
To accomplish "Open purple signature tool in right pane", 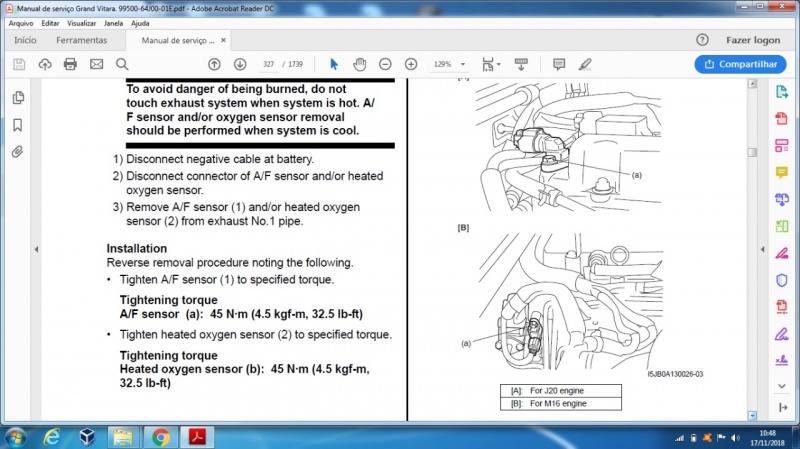I will (x=782, y=334).
